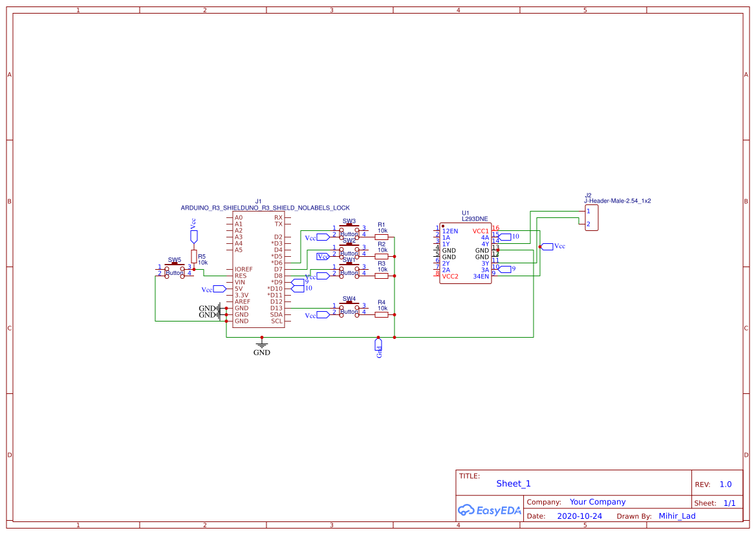This screenshot has width=756, height=535.
Task: Click grid column label 3 at top border
Action: point(330,10)
